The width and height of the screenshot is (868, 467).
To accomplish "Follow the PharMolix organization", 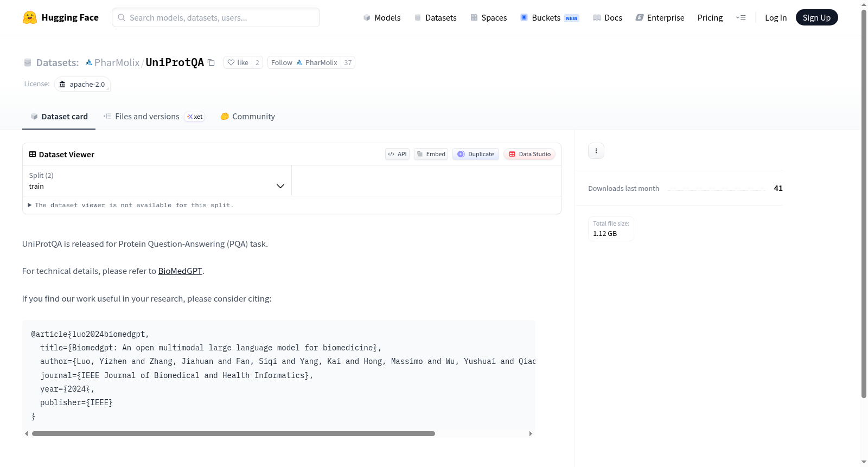I will (x=304, y=62).
